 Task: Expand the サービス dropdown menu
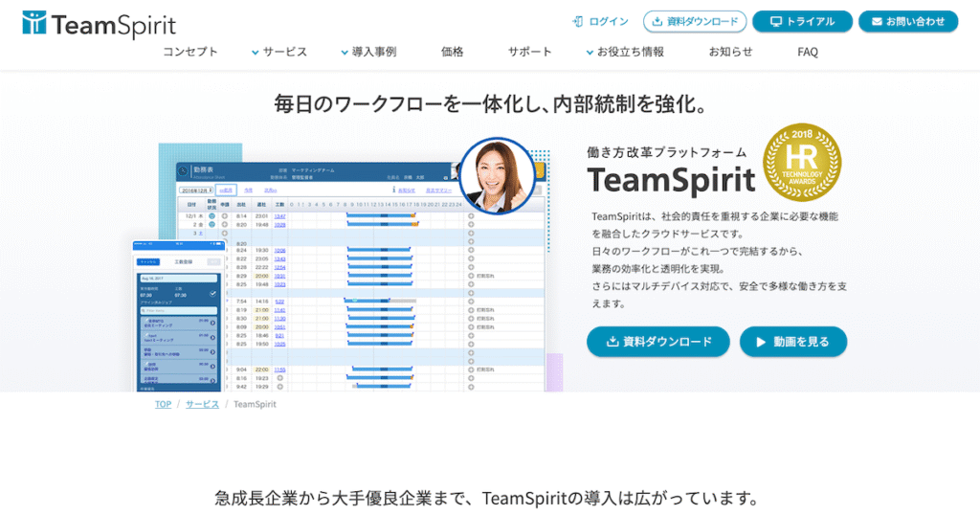(x=278, y=52)
